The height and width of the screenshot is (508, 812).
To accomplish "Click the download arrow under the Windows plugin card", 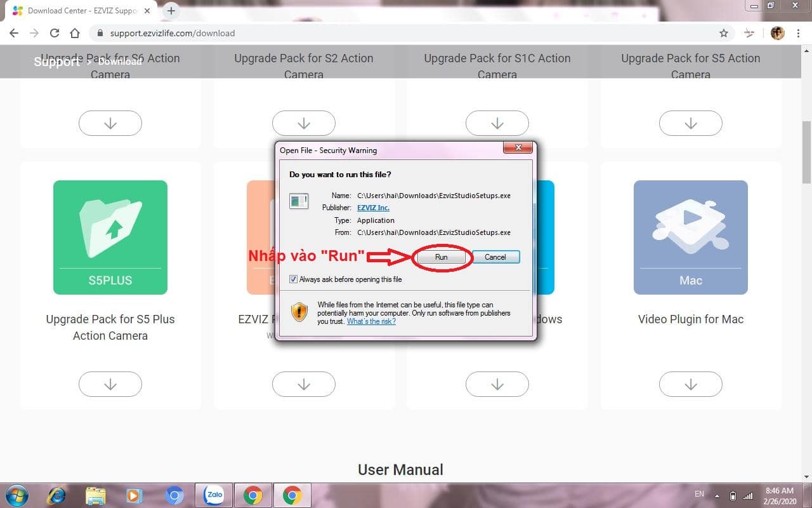I will point(497,384).
